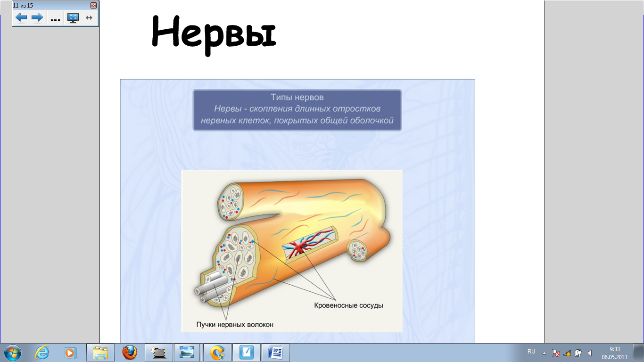Open the volume speaker control
Screen dimensions: 644x362
(x=590, y=353)
